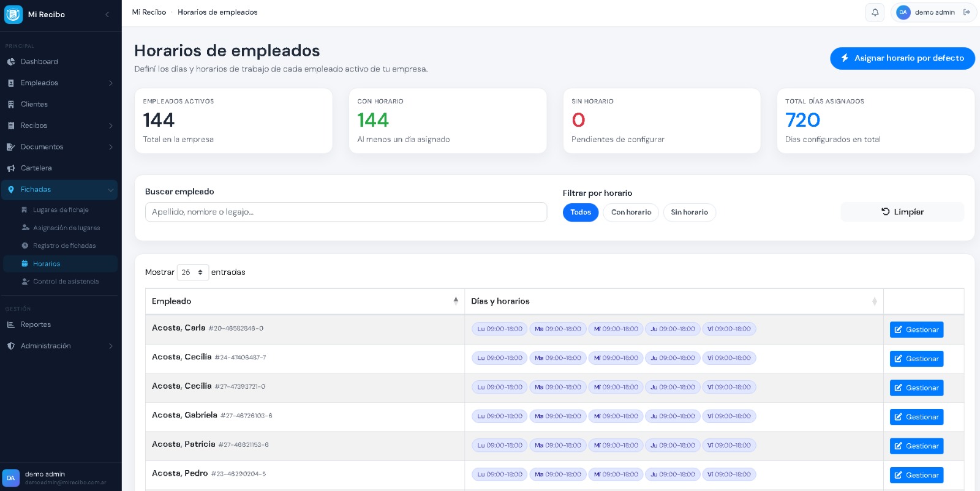Click Gestionar for Acosta, Carla
Image resolution: width=980 pixels, height=491 pixels.
[916, 329]
